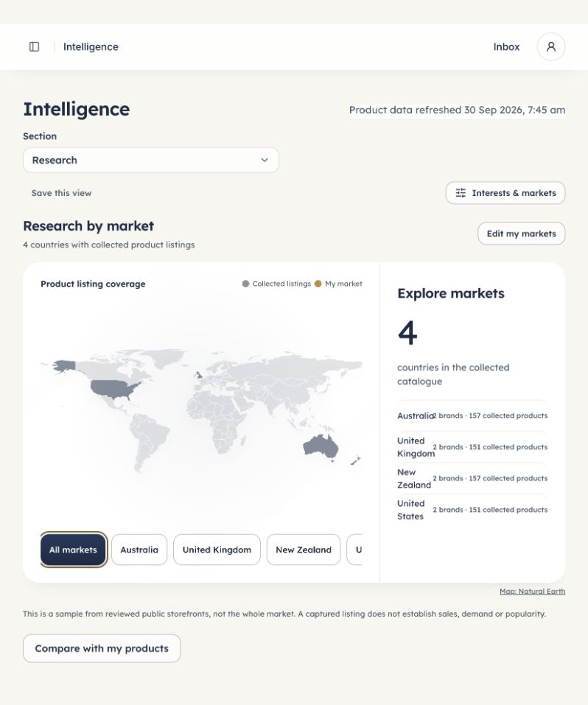Image resolution: width=588 pixels, height=705 pixels.
Task: Select the All markets filter chip
Action: tap(74, 550)
